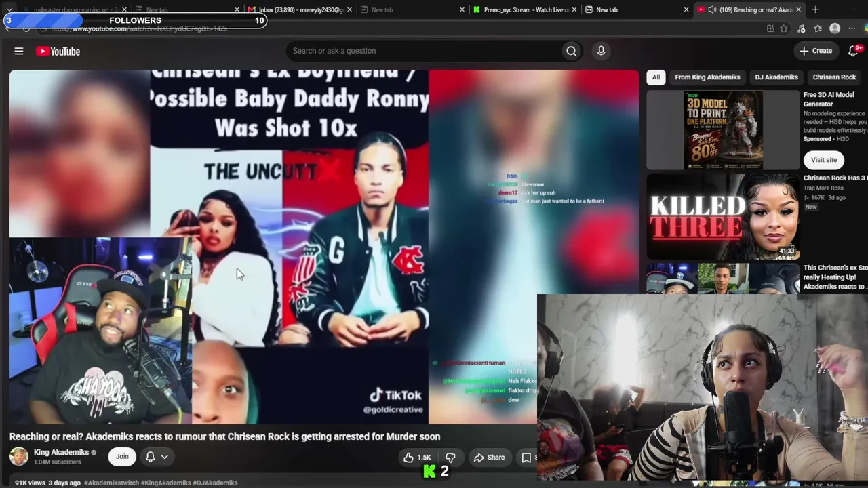This screenshot has width=868, height=488.
Task: Start voice search with the microphone
Action: point(601,51)
